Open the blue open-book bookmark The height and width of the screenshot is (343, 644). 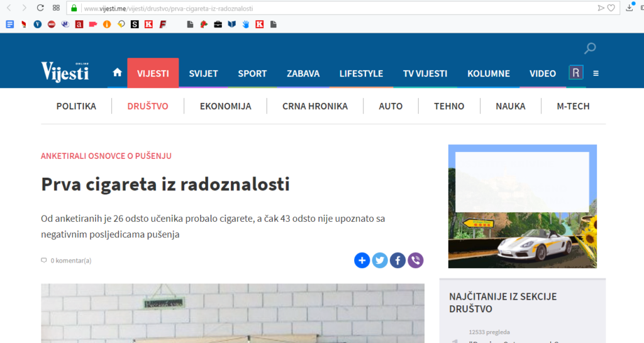pos(232,24)
